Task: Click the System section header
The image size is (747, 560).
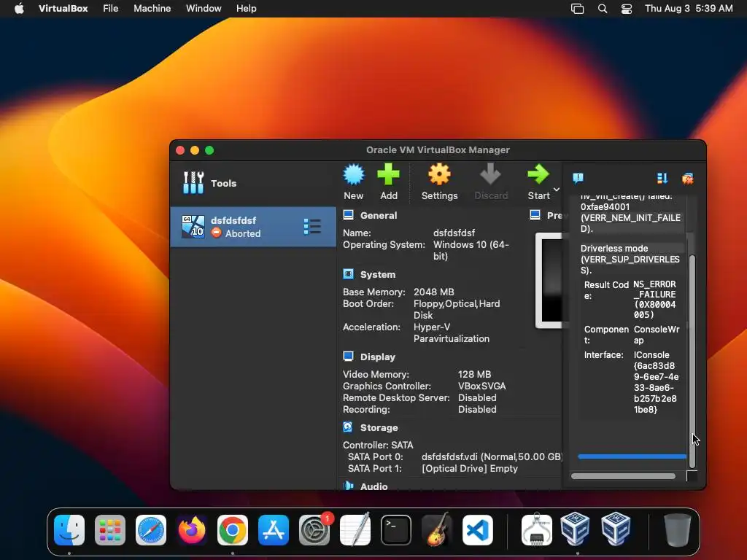Action: [378, 275]
